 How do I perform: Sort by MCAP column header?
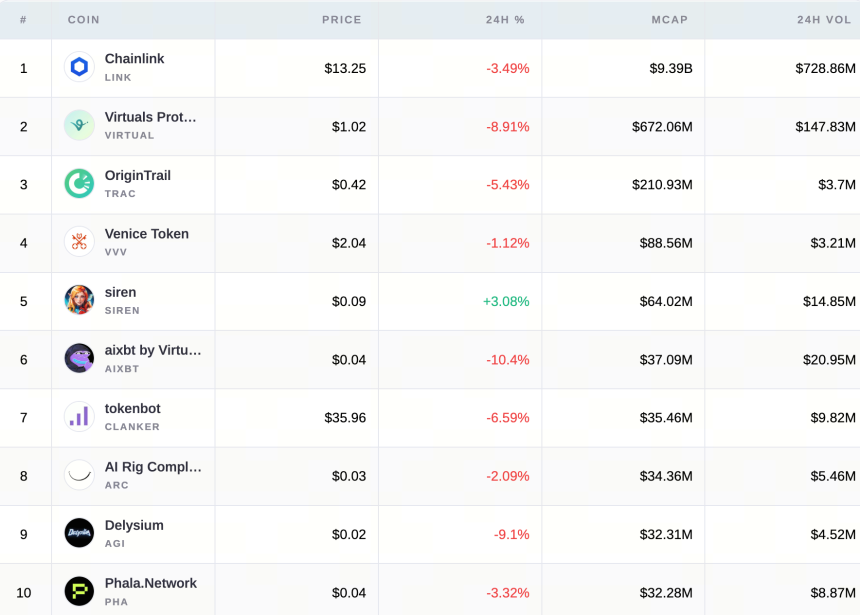tap(669, 20)
